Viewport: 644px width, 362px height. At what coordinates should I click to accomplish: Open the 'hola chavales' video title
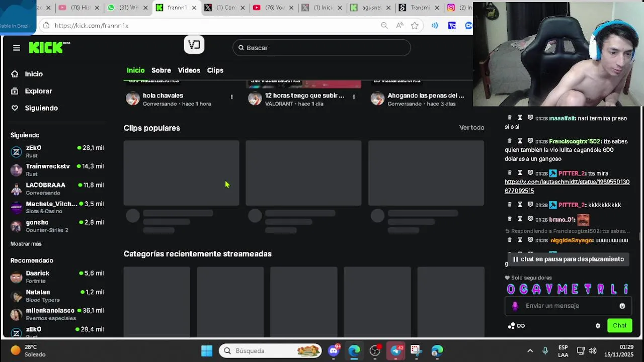pos(163,96)
